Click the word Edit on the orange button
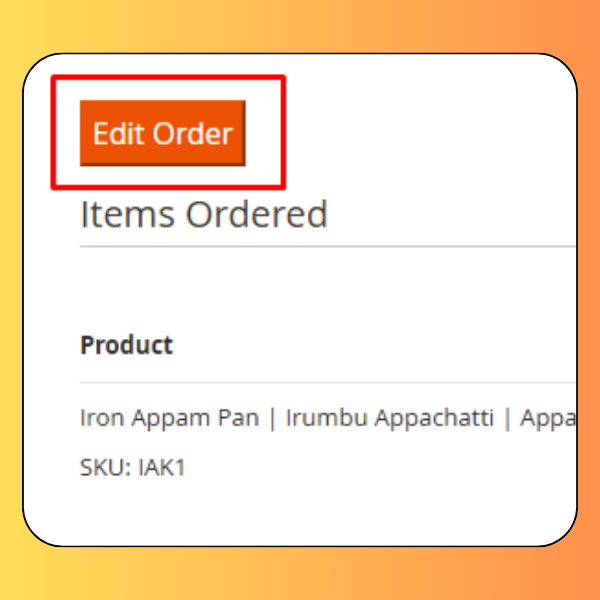This screenshot has height=600, width=600. pyautogui.click(x=119, y=134)
